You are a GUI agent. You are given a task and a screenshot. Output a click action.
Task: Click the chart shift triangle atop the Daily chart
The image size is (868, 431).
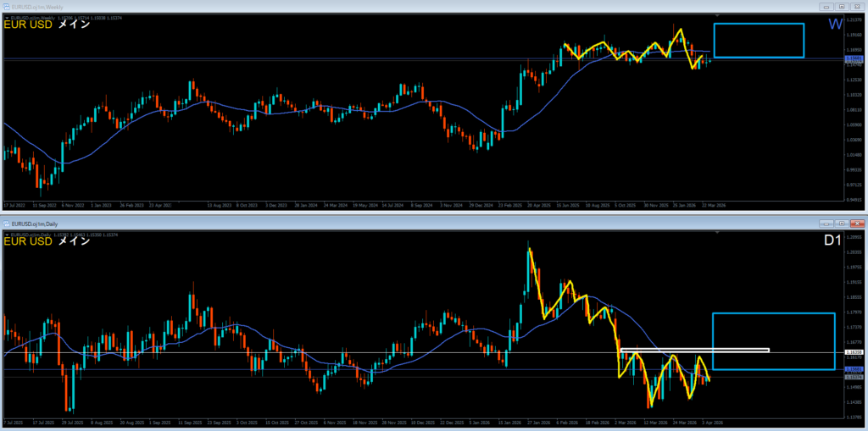point(717,233)
